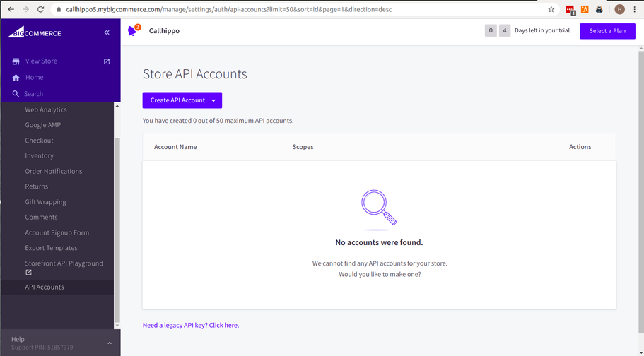The height and width of the screenshot is (356, 644).
Task: Collapse the sidebar with the double chevron
Action: pos(107,32)
